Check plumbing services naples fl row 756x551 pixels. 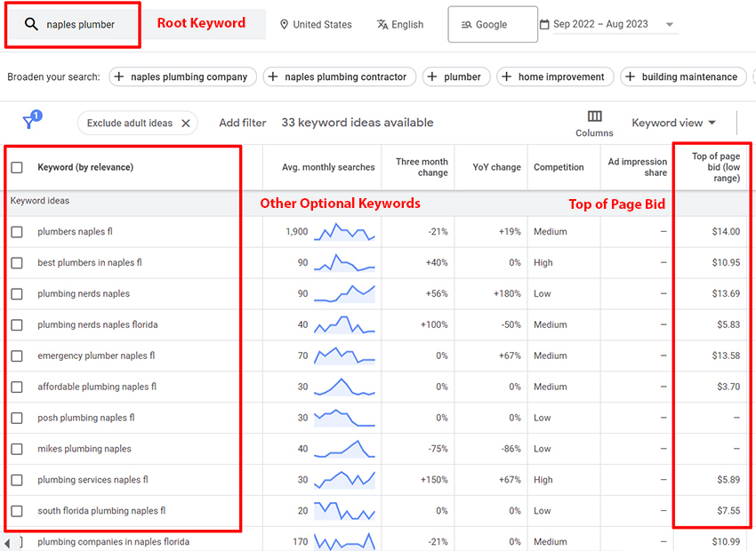click(x=17, y=480)
